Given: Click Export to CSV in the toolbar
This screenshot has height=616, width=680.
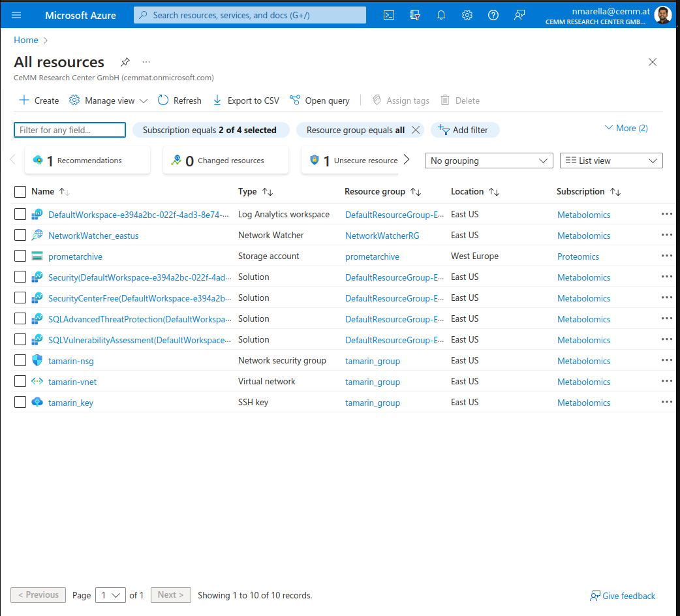Looking at the screenshot, I should [246, 100].
